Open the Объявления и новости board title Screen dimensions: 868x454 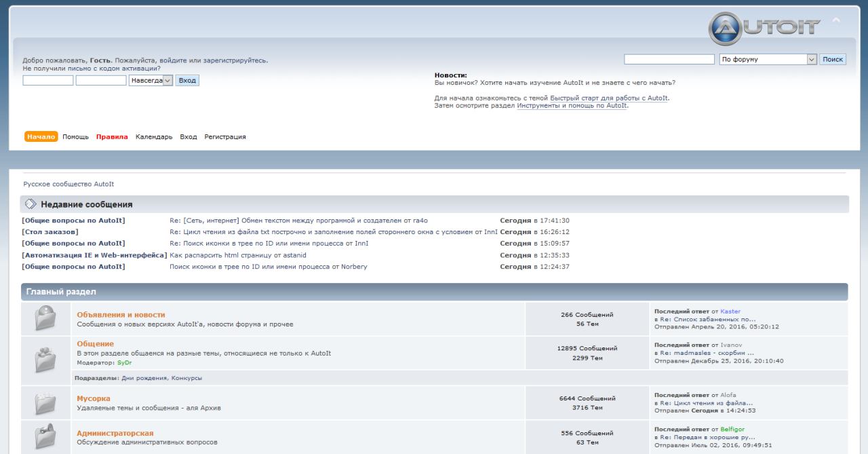[x=121, y=315]
